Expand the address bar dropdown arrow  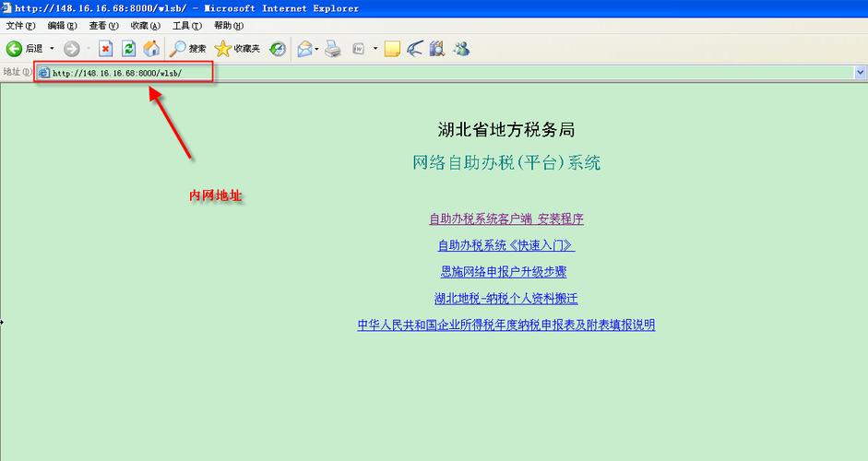861,73
